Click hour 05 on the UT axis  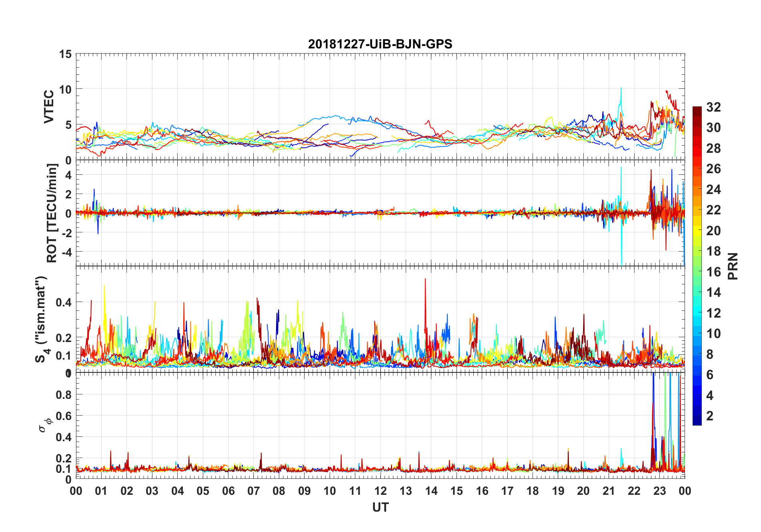pyautogui.click(x=203, y=491)
